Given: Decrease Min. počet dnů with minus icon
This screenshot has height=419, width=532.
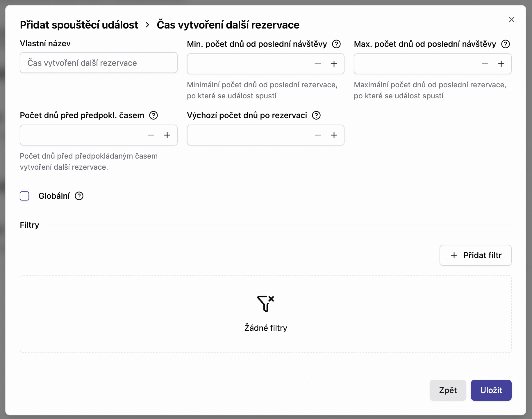Looking at the screenshot, I should click(318, 64).
